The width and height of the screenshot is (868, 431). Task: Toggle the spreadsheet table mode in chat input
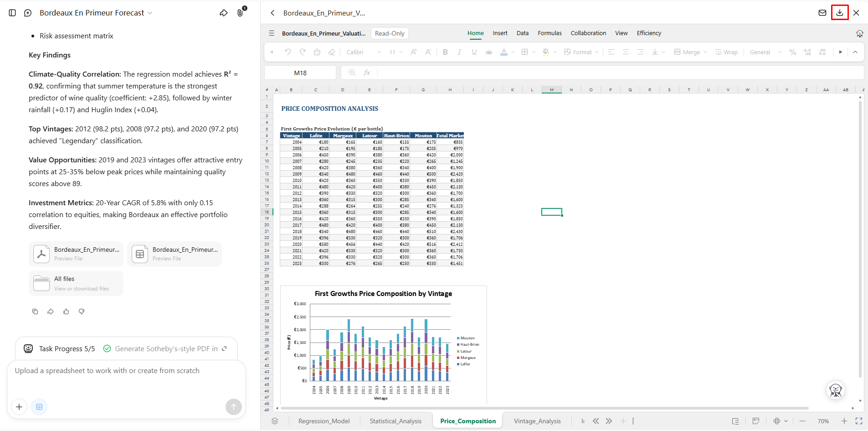pos(39,407)
